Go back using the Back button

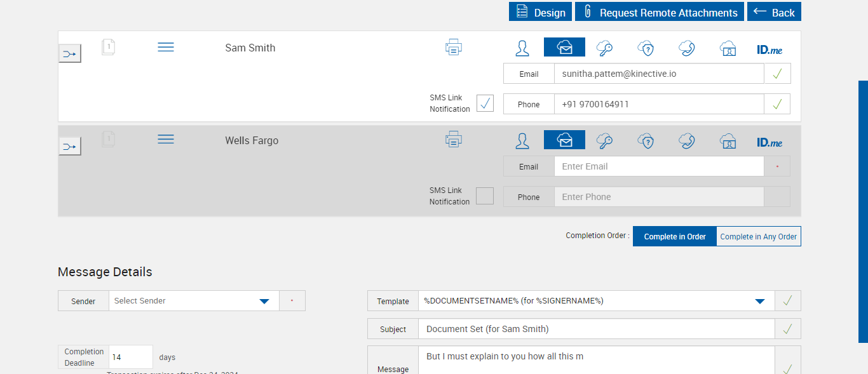tap(774, 12)
